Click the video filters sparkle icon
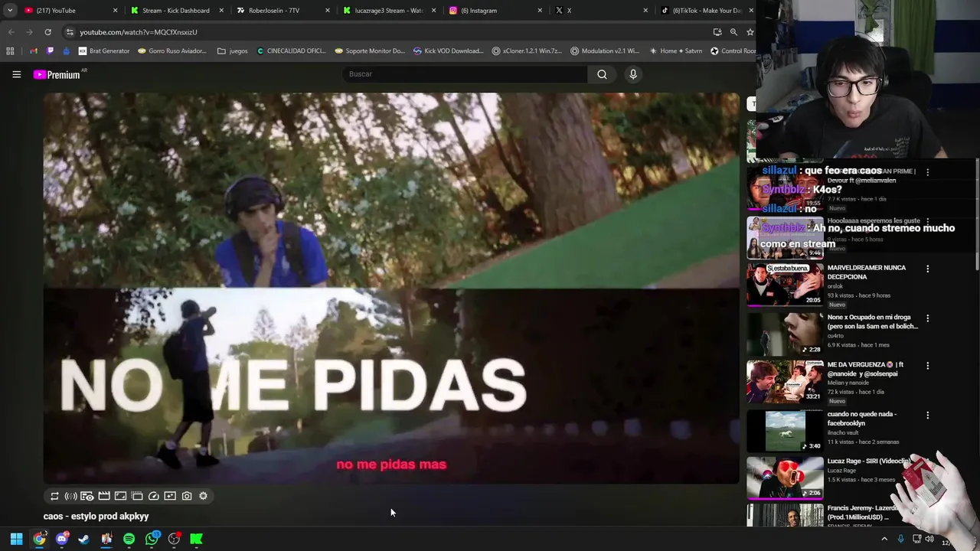The height and width of the screenshot is (551, 980). (170, 496)
